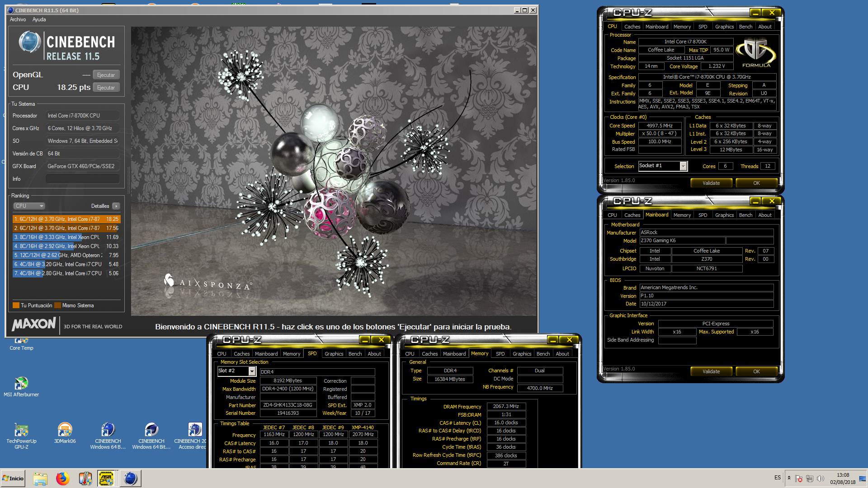Launch Firefox from the taskbar
This screenshot has height=488, width=868.
point(62,479)
